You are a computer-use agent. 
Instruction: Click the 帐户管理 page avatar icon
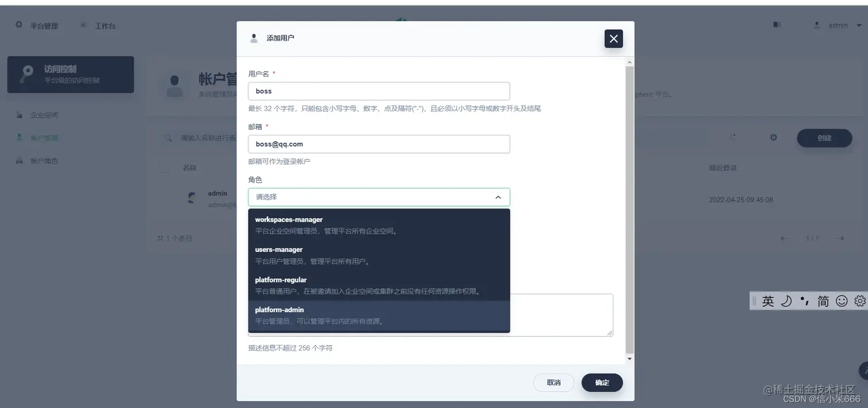(x=174, y=86)
